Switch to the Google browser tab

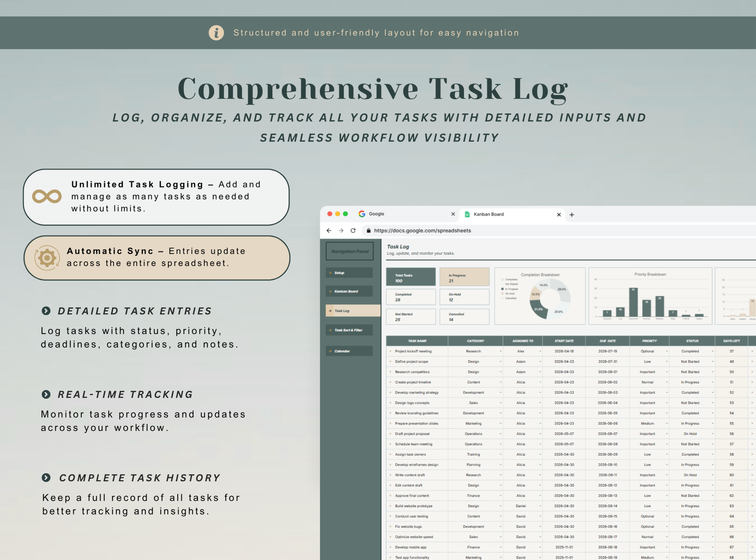(405, 214)
